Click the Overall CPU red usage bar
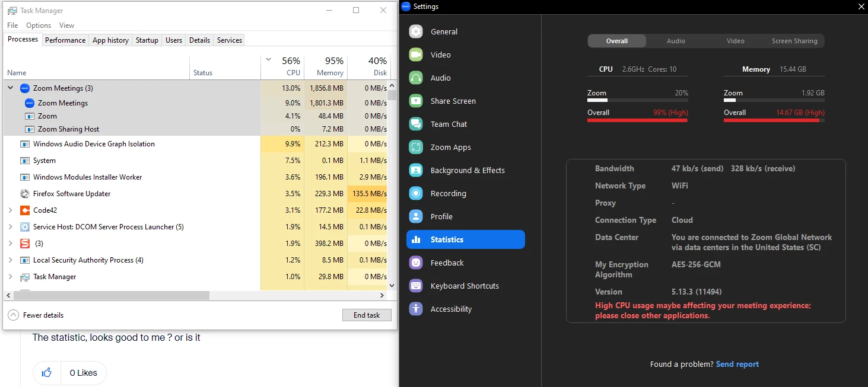The image size is (868, 387). click(637, 120)
